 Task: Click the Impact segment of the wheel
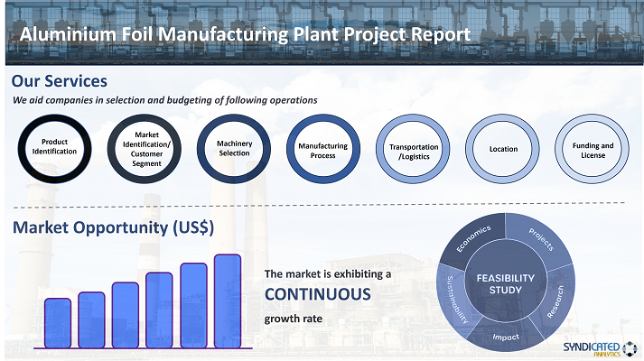coord(505,336)
